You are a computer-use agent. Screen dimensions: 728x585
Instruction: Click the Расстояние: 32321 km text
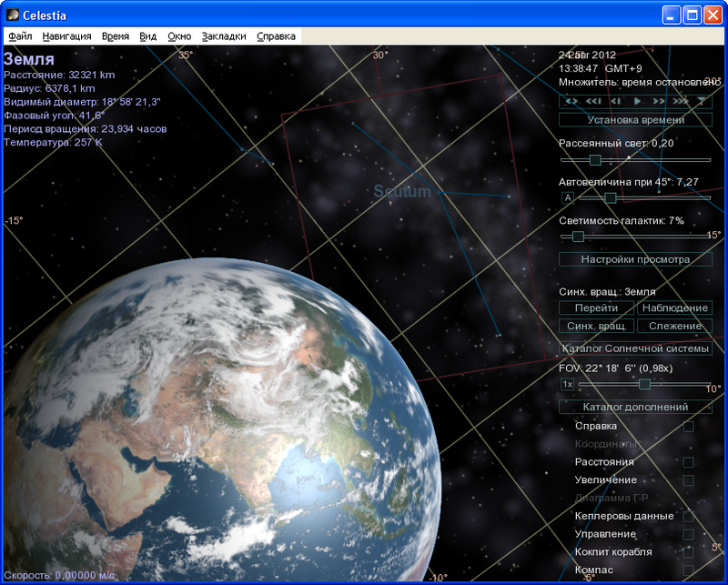coord(59,75)
